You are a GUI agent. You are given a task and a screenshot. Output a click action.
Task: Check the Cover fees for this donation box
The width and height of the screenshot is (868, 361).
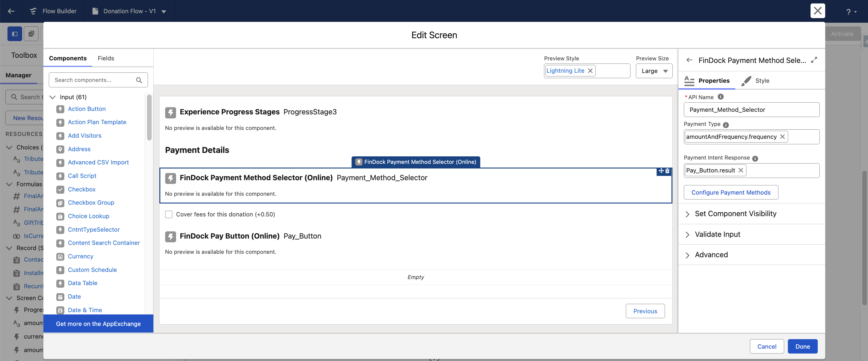pos(169,214)
